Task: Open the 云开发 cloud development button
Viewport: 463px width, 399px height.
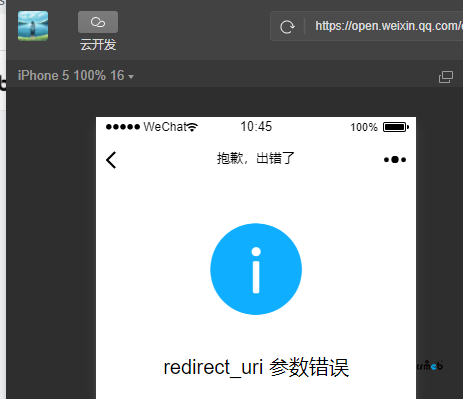Action: coord(98,22)
